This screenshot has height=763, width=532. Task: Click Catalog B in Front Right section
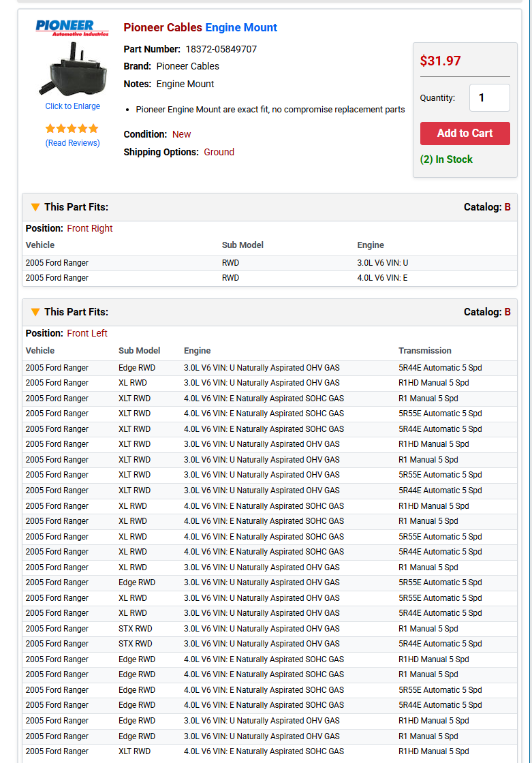(507, 207)
